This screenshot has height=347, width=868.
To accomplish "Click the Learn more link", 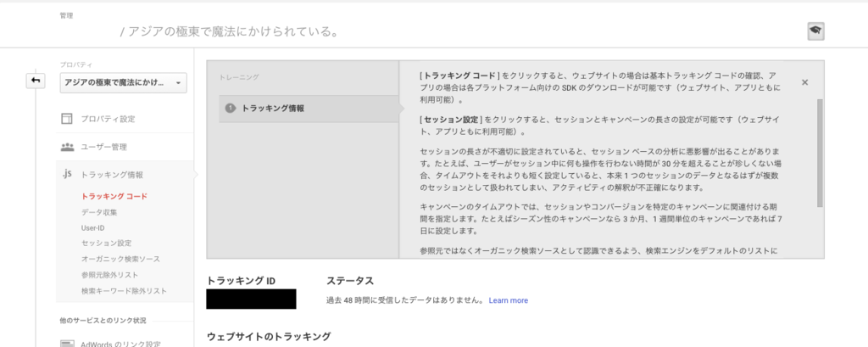I will [509, 300].
